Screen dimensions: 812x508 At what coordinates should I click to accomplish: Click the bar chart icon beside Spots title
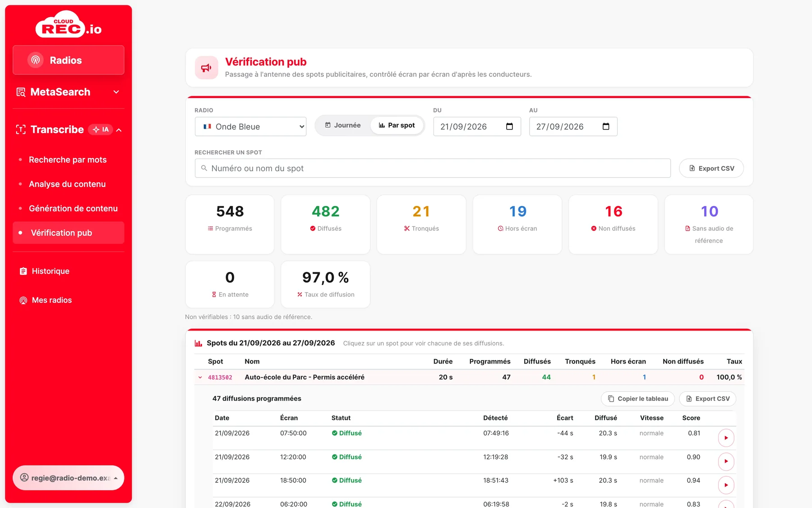click(x=198, y=343)
